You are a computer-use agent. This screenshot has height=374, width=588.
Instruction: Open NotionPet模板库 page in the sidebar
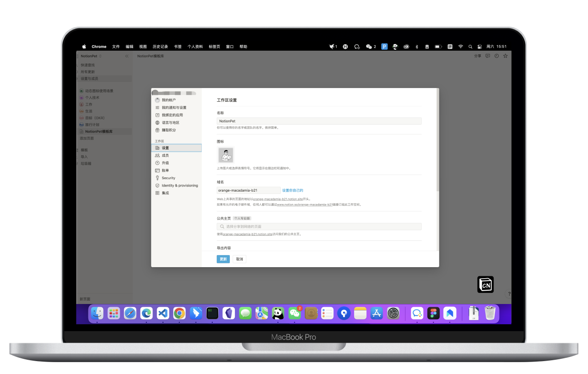click(105, 132)
